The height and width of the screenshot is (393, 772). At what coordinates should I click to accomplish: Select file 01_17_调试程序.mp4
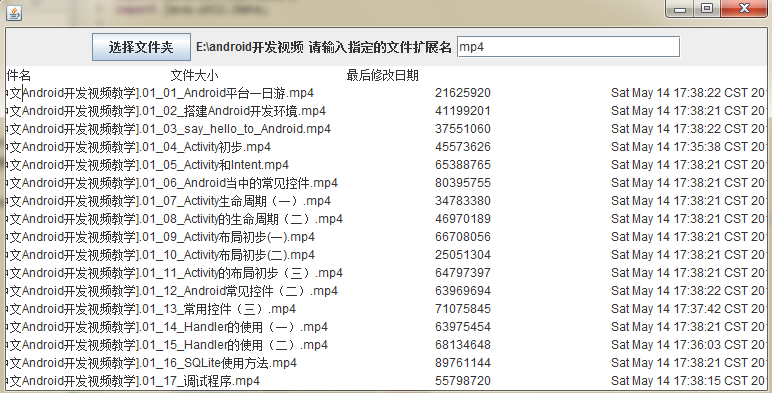(x=133, y=381)
